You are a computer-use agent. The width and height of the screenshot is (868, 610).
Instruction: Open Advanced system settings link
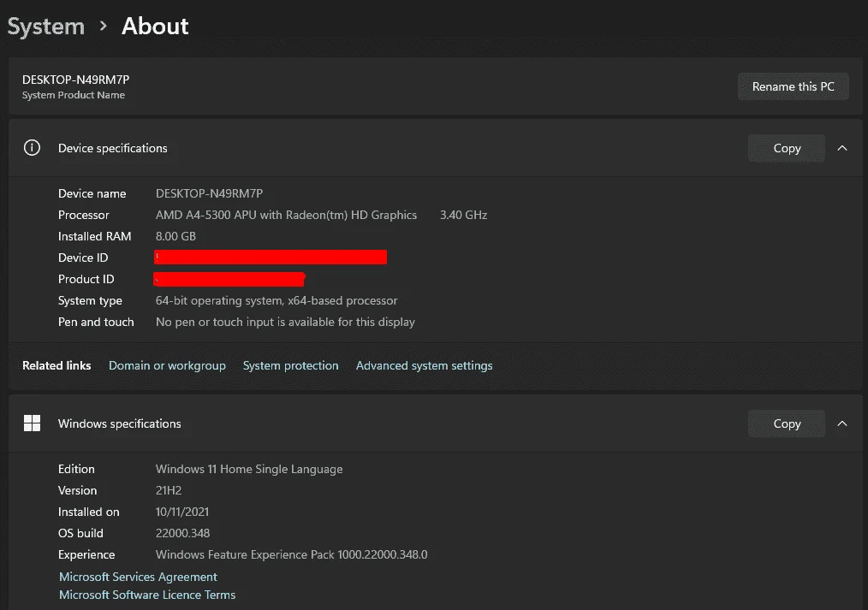point(424,365)
